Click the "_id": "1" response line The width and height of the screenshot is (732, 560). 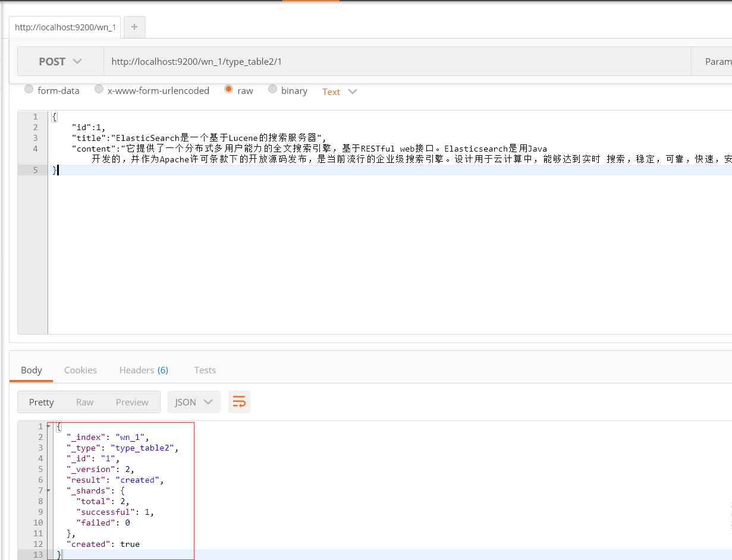pos(93,458)
